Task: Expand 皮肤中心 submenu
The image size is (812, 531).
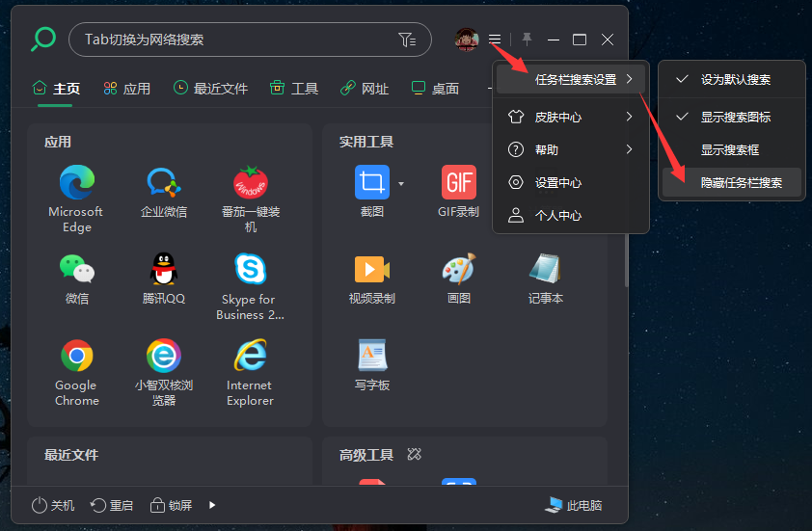Action: point(571,117)
